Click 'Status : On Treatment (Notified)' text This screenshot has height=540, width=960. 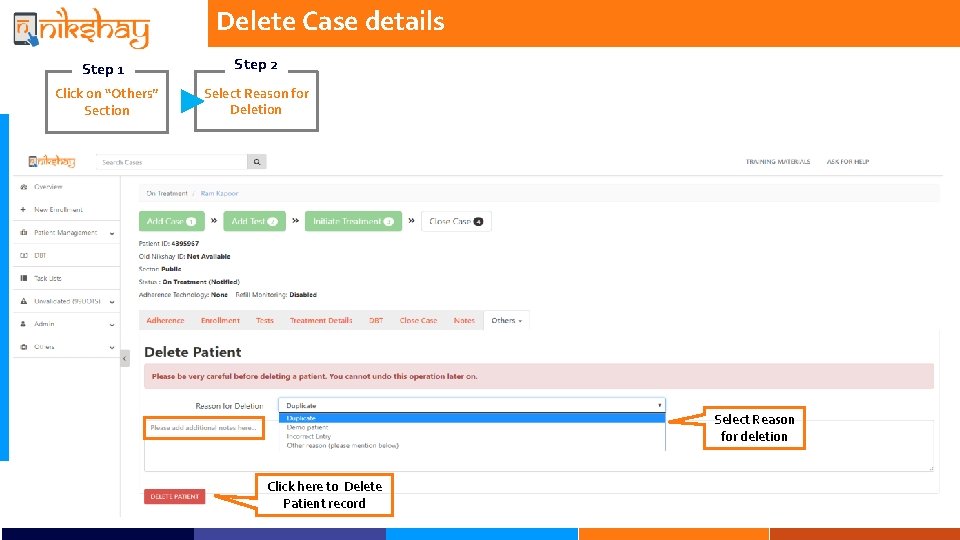pyautogui.click(x=189, y=282)
